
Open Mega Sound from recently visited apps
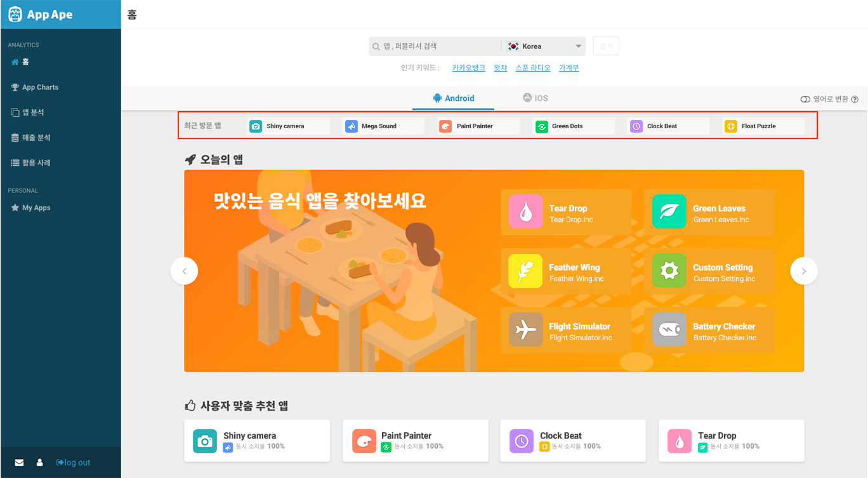coord(383,126)
